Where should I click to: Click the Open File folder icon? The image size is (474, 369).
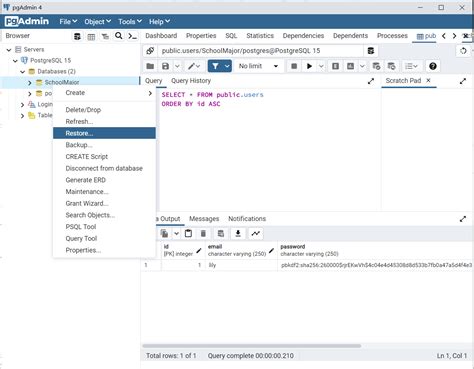tap(150, 66)
